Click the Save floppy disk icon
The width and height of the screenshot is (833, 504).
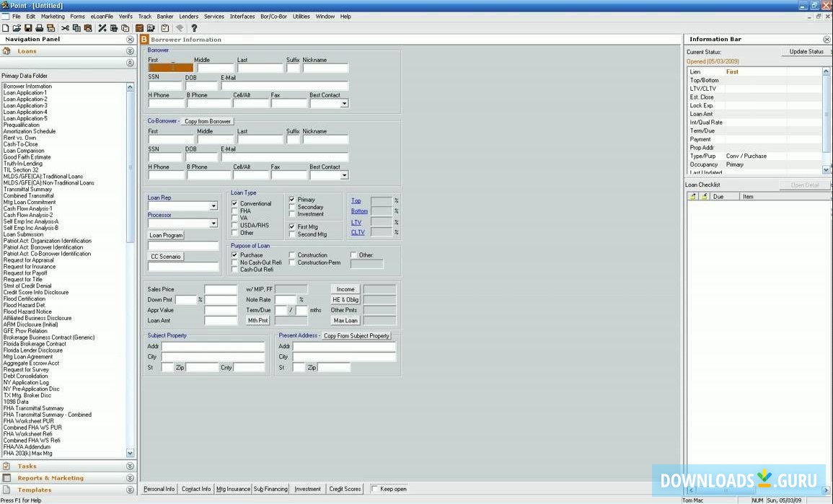(x=28, y=28)
